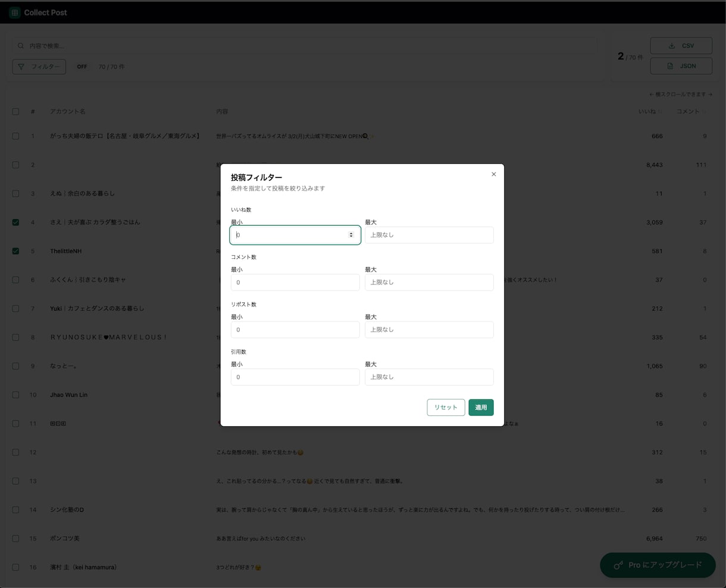Sort by the コメント column header
Viewport: 726px width, 588px height.
[x=691, y=111]
